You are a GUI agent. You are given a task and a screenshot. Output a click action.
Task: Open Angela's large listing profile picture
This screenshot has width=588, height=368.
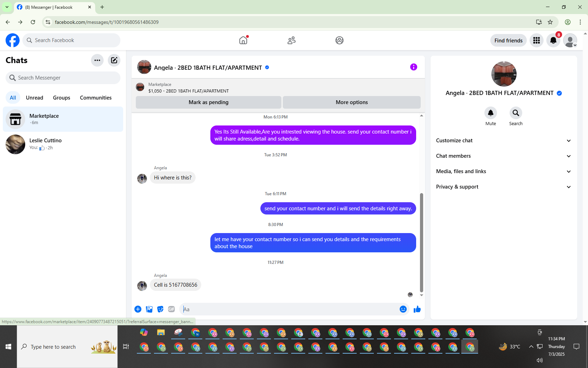click(504, 74)
